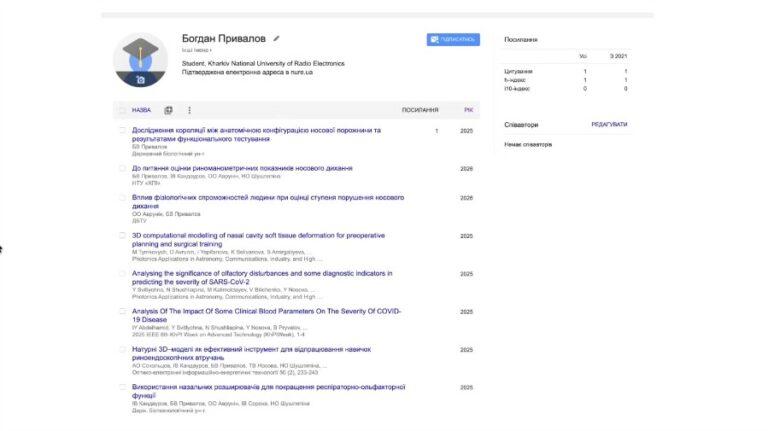Open the three-dot more options menu
The height and width of the screenshot is (431, 768).
point(190,110)
